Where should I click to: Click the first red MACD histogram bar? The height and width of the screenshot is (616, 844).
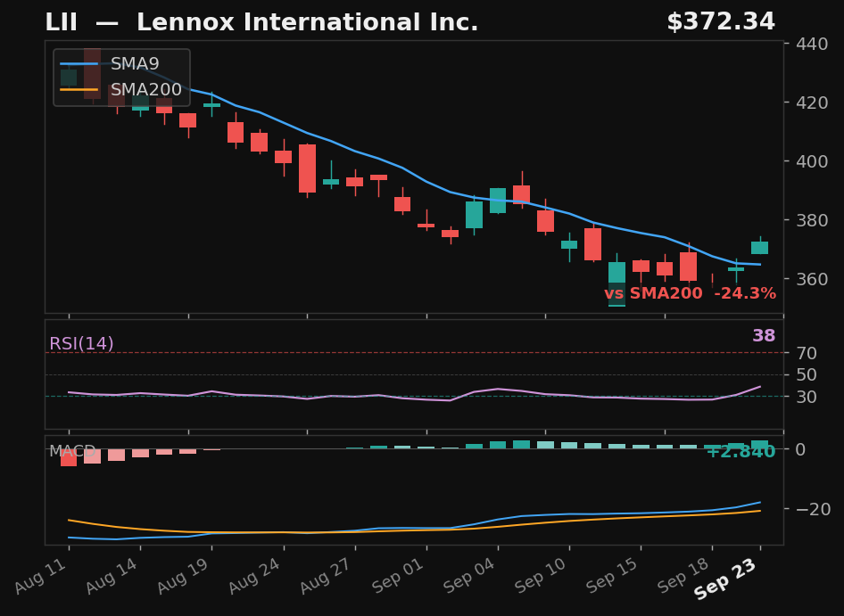point(69,456)
